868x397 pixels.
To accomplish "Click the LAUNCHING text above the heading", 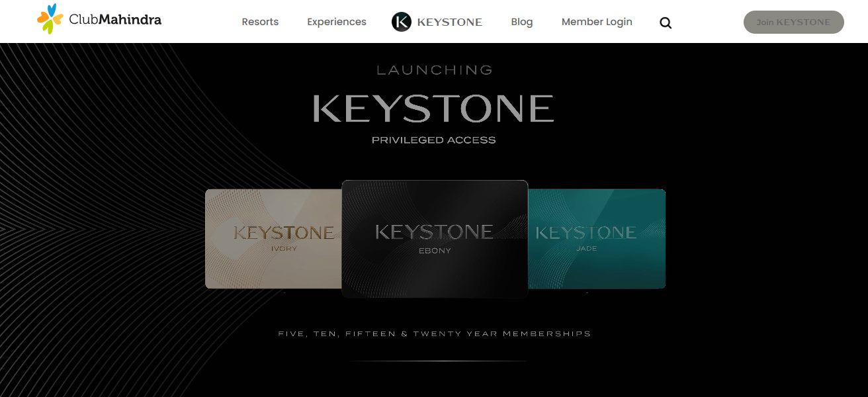I will point(435,70).
